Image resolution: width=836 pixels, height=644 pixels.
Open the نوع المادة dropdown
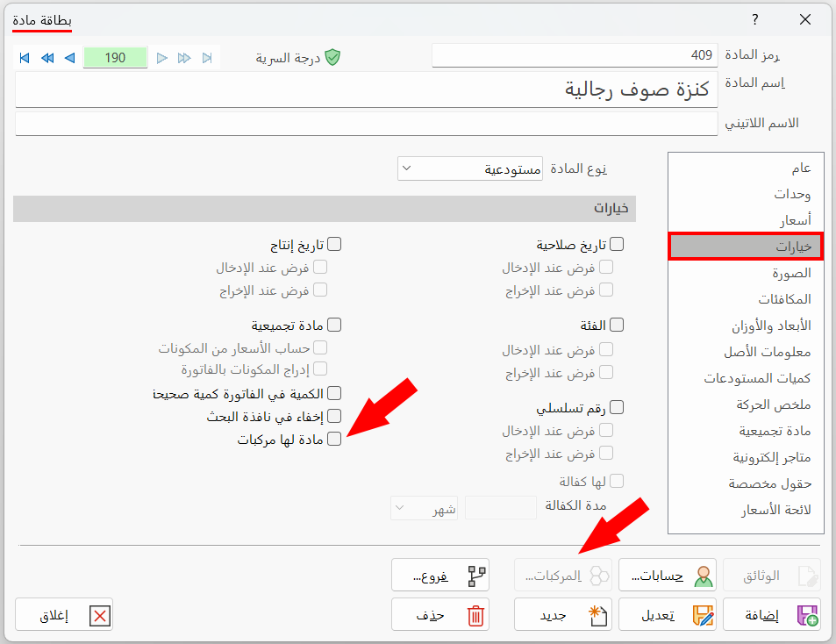click(470, 168)
